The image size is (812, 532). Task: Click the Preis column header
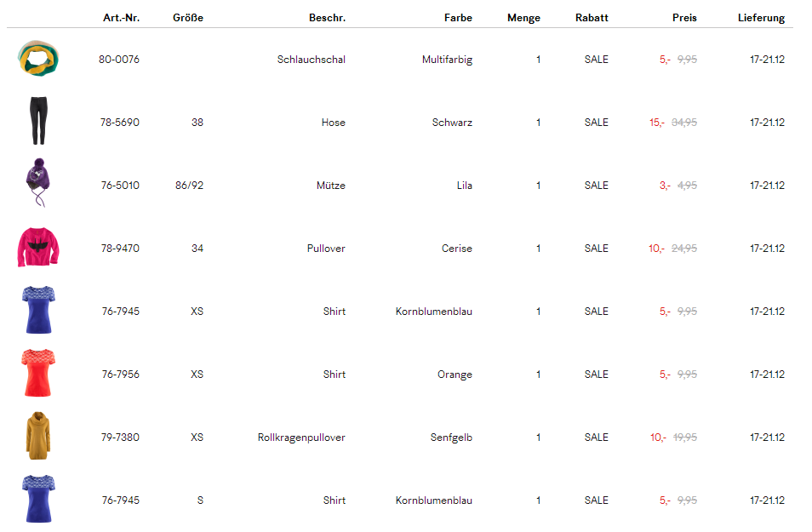(683, 18)
